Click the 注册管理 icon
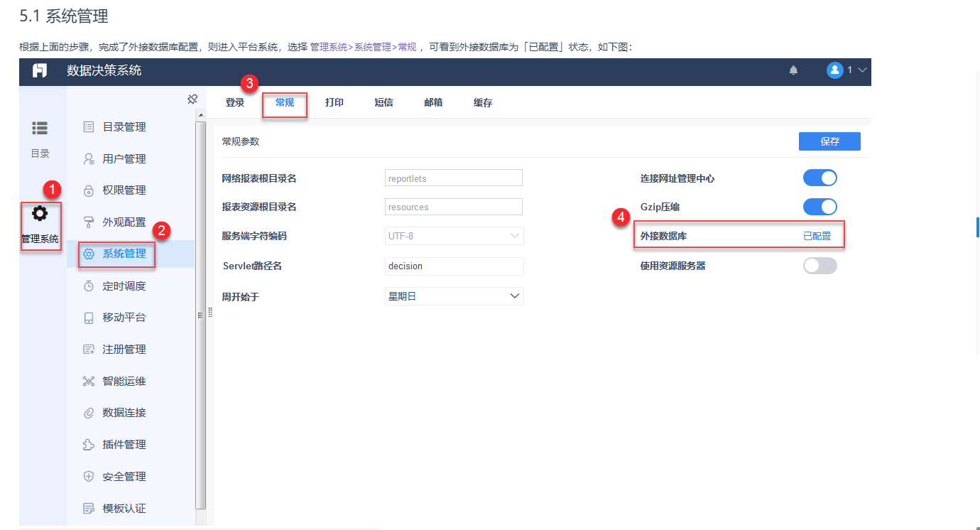The height and width of the screenshot is (530, 980). click(89, 350)
